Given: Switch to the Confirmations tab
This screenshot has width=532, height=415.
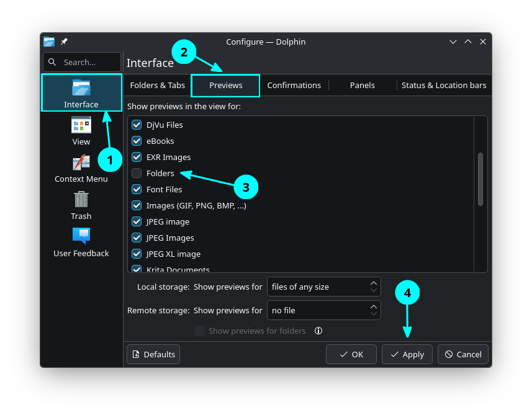Looking at the screenshot, I should (294, 85).
